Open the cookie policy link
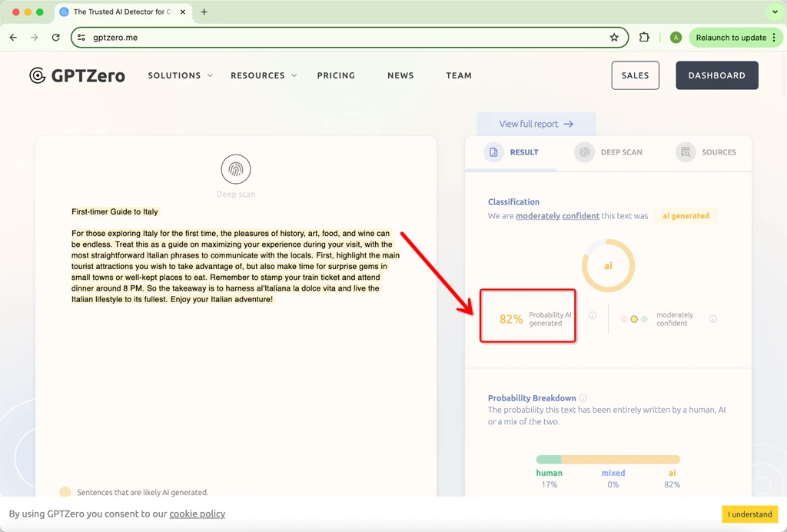Screen dimensions: 787x532 tap(198, 514)
